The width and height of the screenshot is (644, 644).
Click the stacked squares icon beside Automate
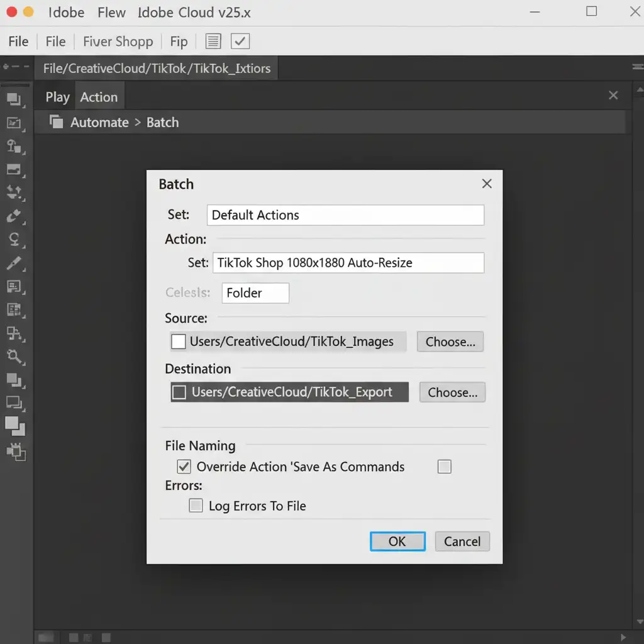pos(57,122)
